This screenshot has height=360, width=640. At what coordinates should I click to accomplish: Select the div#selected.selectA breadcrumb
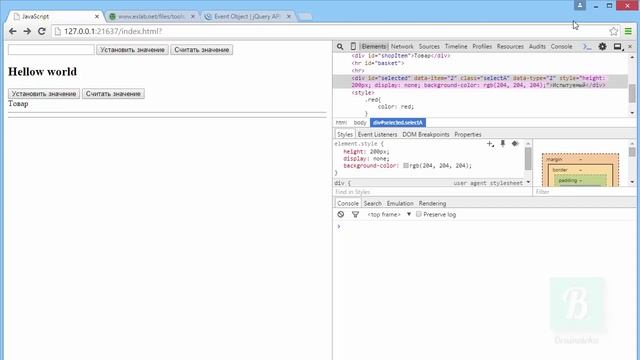coord(398,122)
